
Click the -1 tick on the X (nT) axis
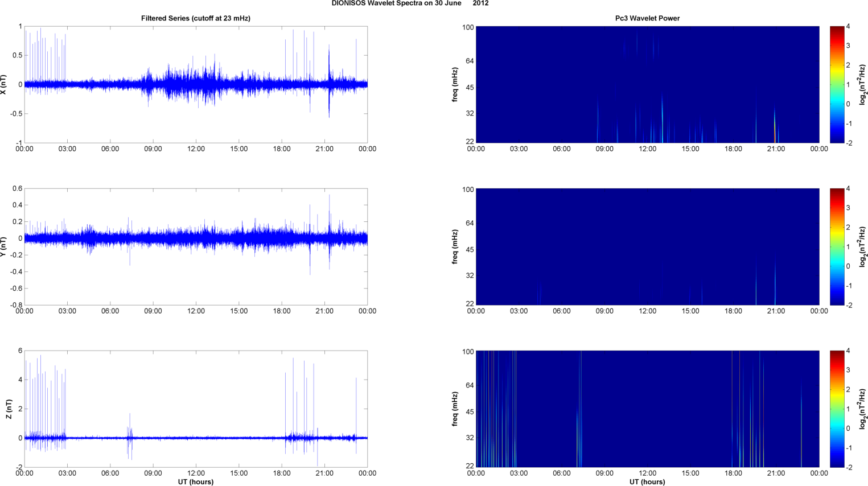point(19,143)
